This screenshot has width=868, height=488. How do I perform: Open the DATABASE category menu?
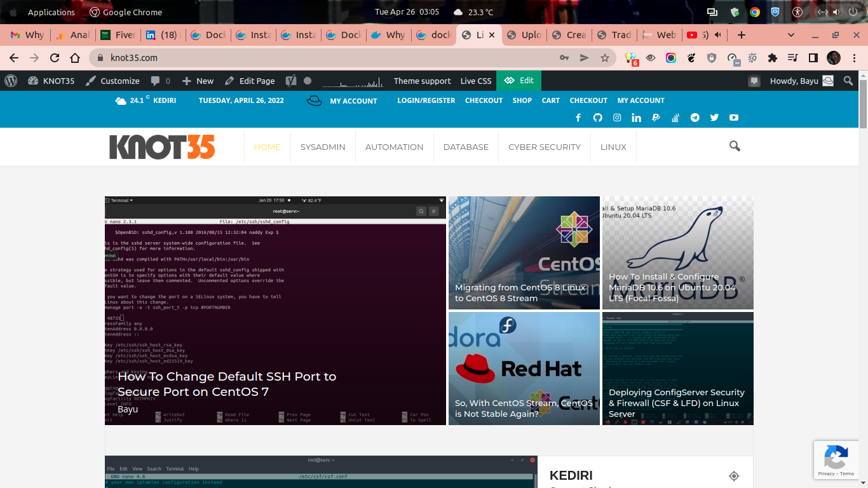[x=466, y=147]
